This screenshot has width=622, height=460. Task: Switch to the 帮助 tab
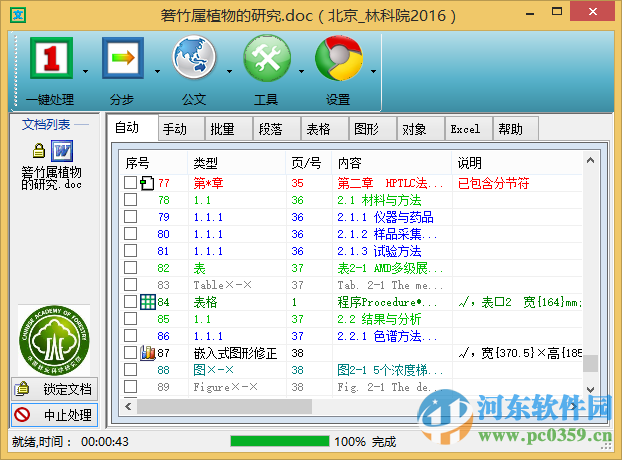click(x=516, y=129)
